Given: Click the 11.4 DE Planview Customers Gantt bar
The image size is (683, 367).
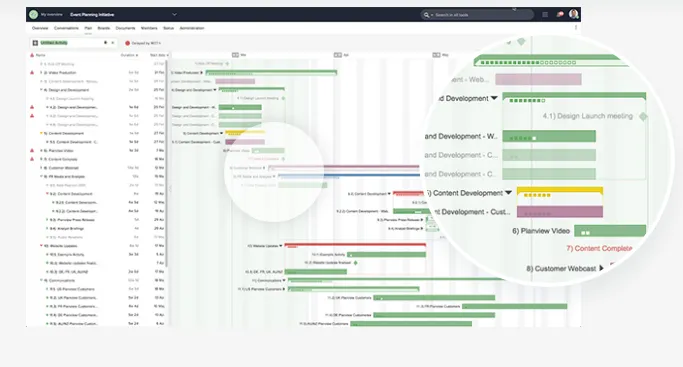Looking at the screenshot, I should click(434, 315).
